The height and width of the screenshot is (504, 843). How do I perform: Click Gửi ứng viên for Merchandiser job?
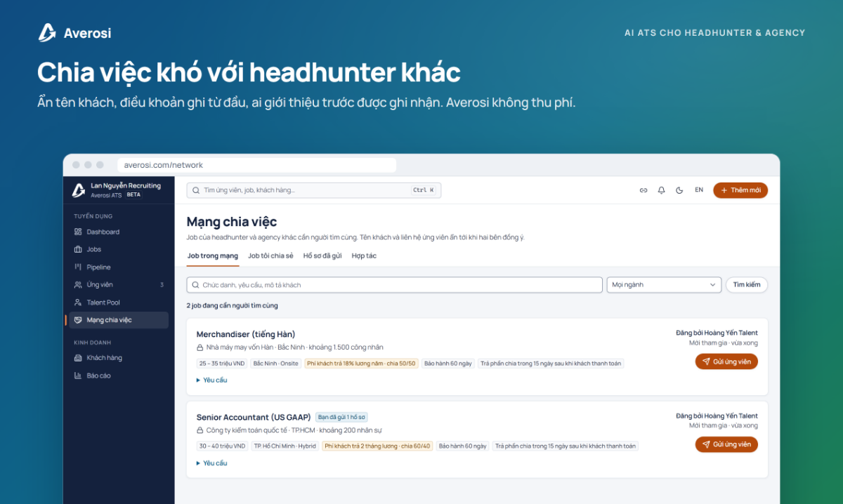(x=726, y=362)
